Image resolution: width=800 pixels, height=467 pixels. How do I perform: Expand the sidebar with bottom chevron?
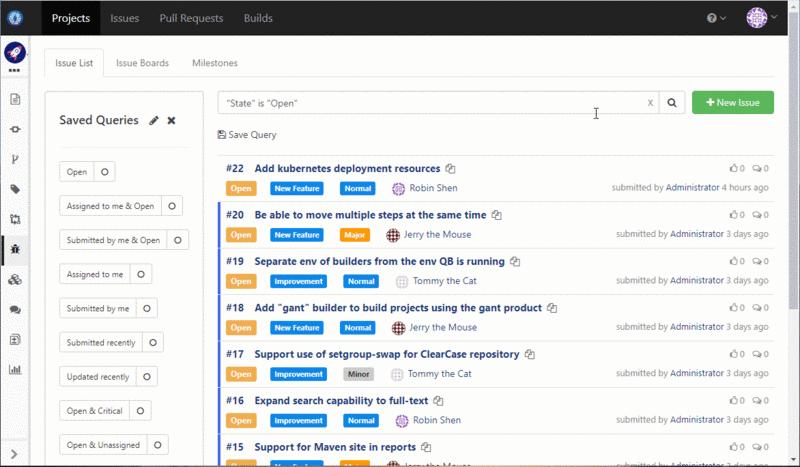15,456
